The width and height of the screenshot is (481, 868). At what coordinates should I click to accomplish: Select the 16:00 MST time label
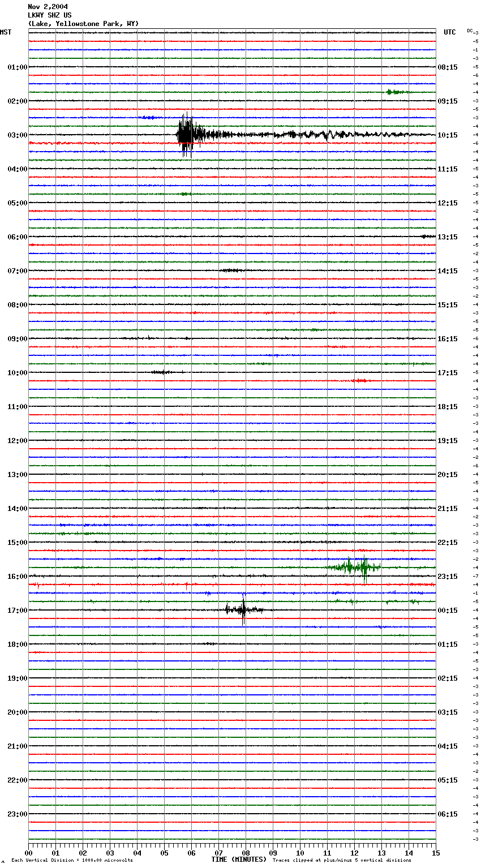pyautogui.click(x=18, y=577)
